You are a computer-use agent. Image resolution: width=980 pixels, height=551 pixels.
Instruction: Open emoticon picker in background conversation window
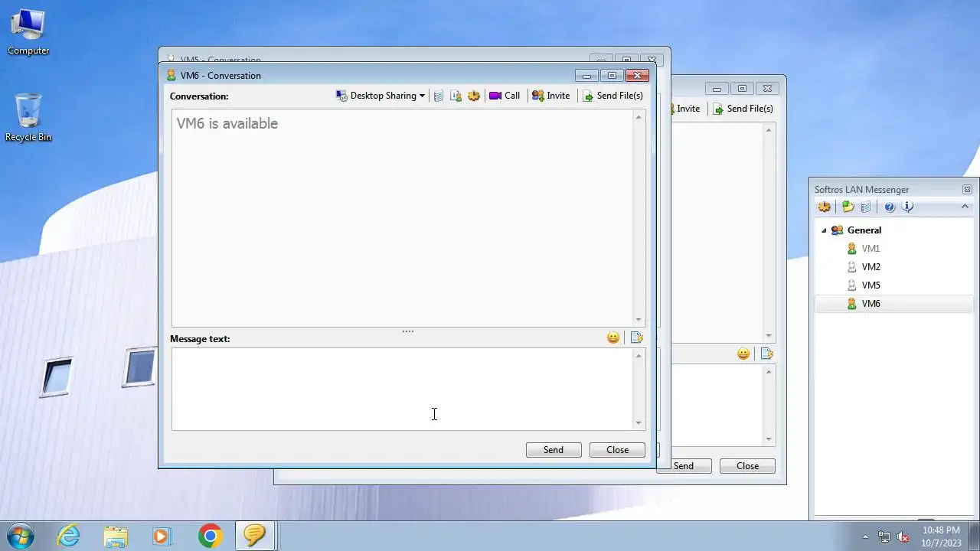coord(743,354)
